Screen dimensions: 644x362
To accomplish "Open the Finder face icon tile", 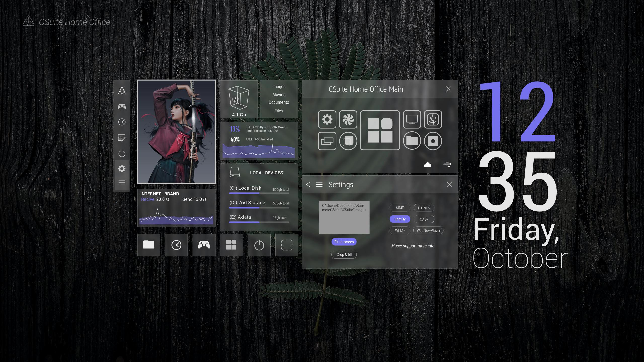I will [x=433, y=119].
